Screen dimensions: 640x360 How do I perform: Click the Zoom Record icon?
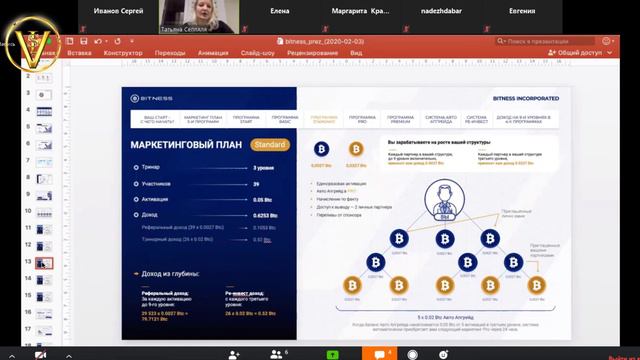coord(413,355)
